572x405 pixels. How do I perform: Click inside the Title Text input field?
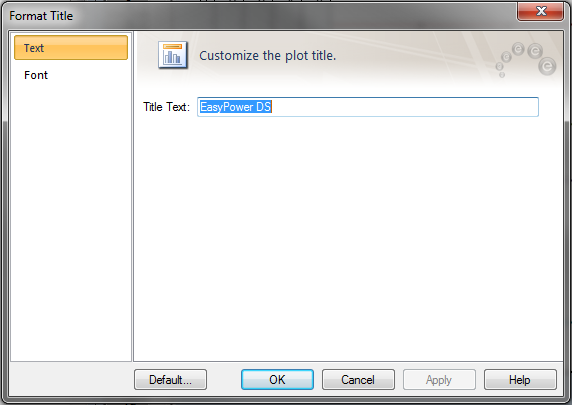point(368,107)
